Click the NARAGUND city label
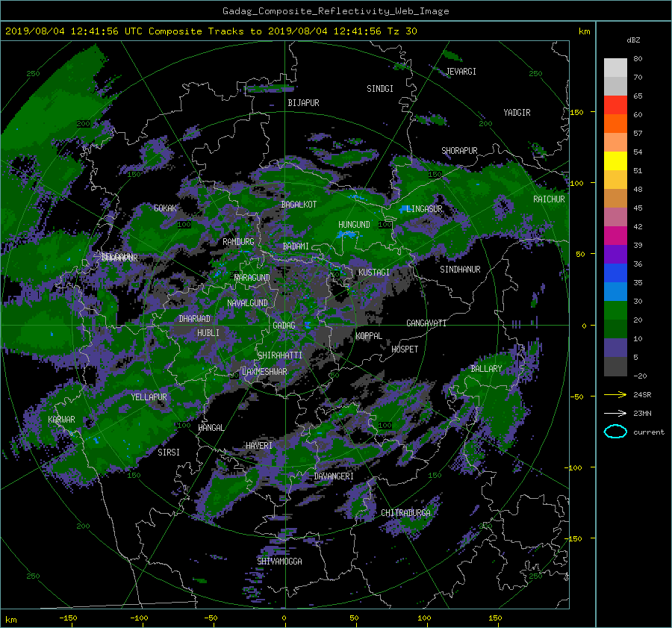Viewport: 672px width, 628px height. (252, 277)
